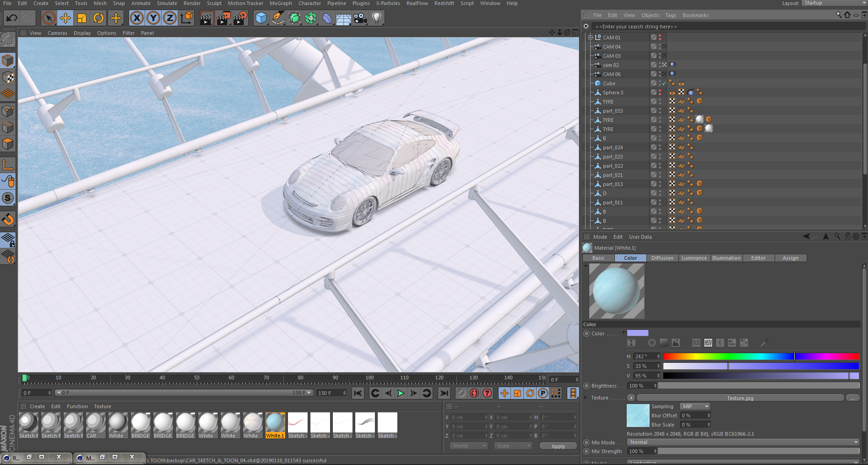
Task: Click the Apply button in coordinates panel
Action: (558, 446)
